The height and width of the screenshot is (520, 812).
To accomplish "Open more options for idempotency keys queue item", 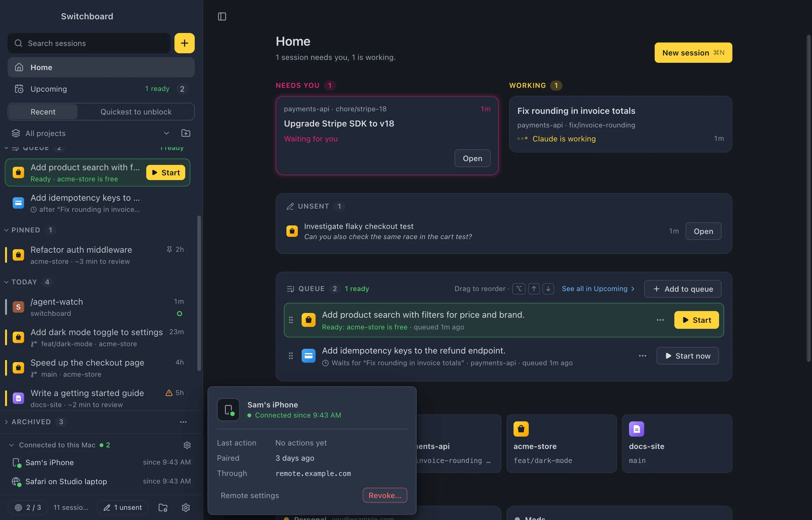I will [642, 355].
